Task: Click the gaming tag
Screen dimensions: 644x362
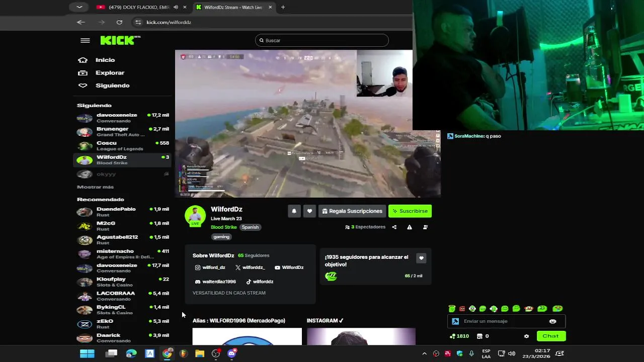Action: pyautogui.click(x=221, y=237)
